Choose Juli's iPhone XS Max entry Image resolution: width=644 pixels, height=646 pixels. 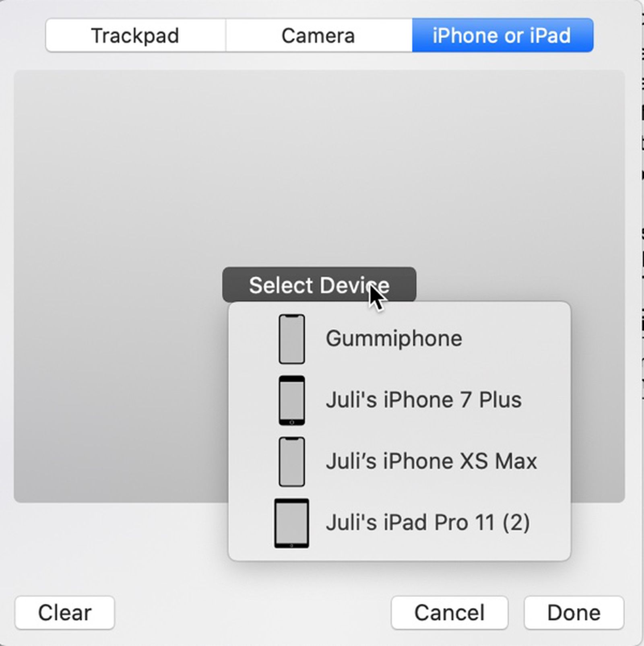[431, 462]
